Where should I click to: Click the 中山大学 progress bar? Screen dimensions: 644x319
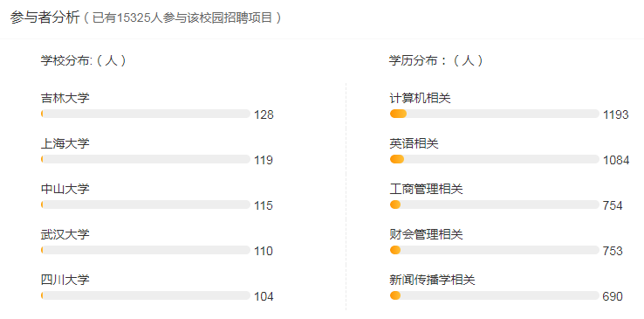tap(146, 205)
